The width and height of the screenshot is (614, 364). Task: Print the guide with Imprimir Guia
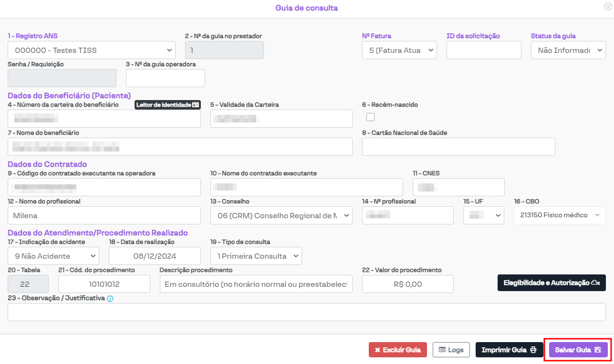click(509, 350)
